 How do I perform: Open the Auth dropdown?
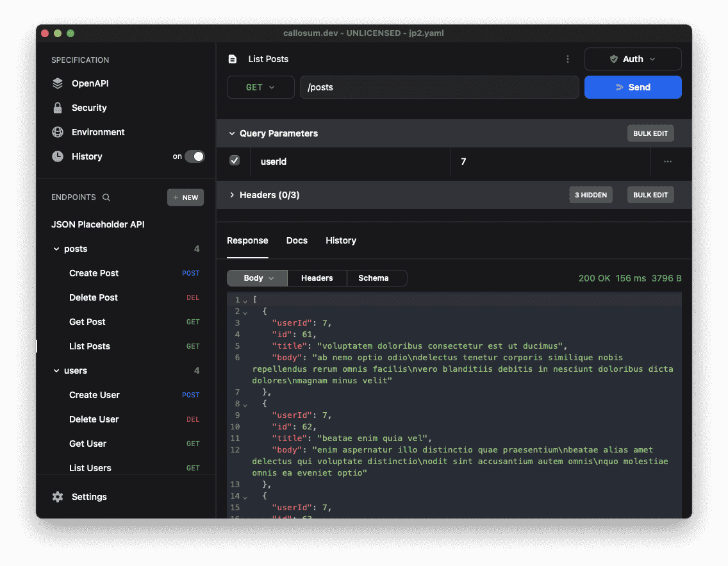[633, 59]
